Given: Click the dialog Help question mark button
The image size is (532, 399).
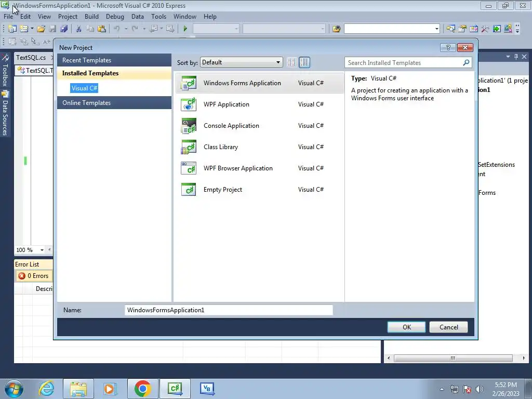Looking at the screenshot, I should click(x=448, y=47).
